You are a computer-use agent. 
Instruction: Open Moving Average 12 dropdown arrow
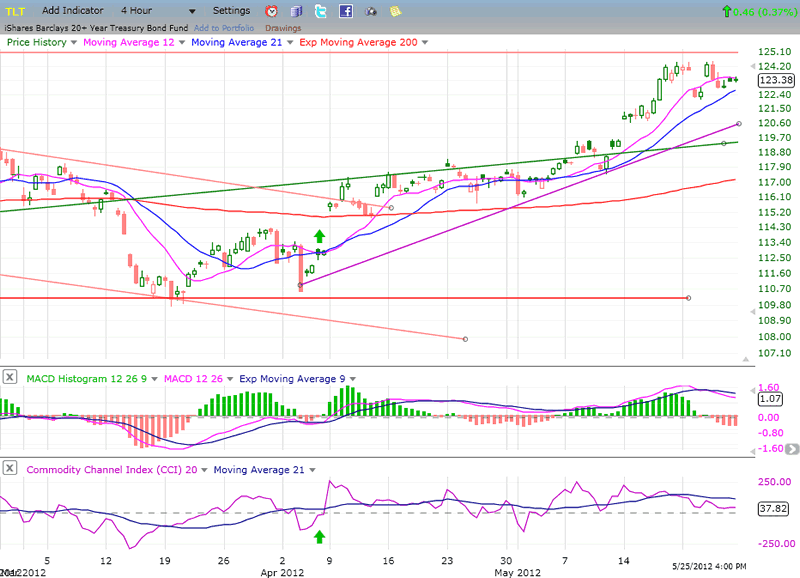tap(182, 43)
